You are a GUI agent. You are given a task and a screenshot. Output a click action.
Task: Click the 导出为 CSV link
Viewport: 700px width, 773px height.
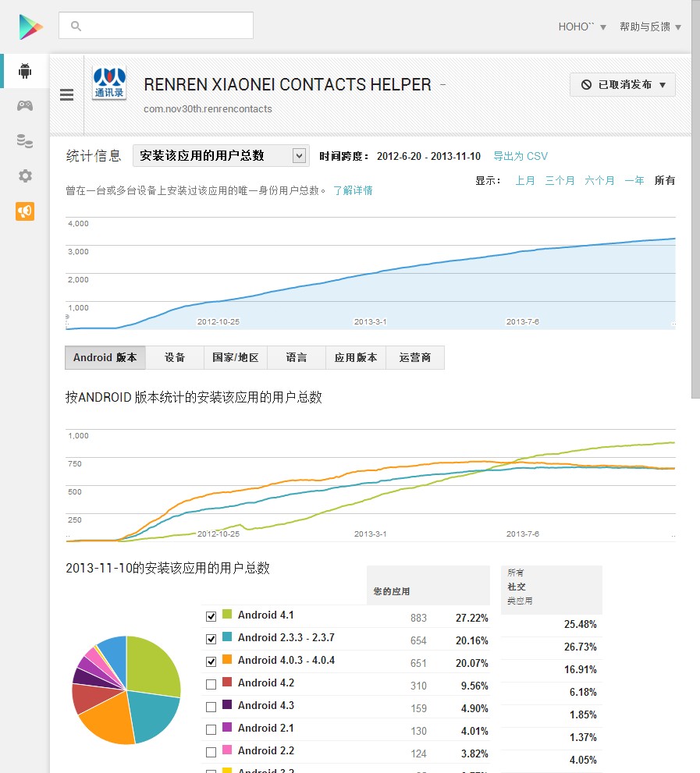point(521,156)
